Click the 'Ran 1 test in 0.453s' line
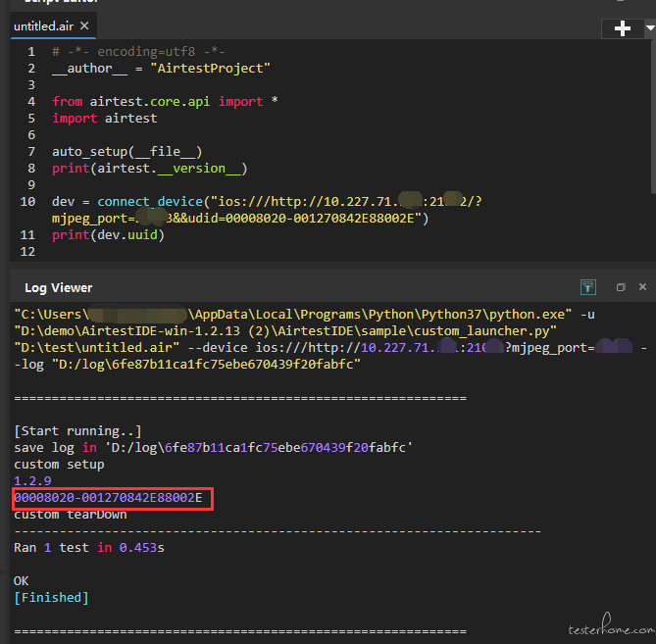This screenshot has height=644, width=656. coord(89,548)
